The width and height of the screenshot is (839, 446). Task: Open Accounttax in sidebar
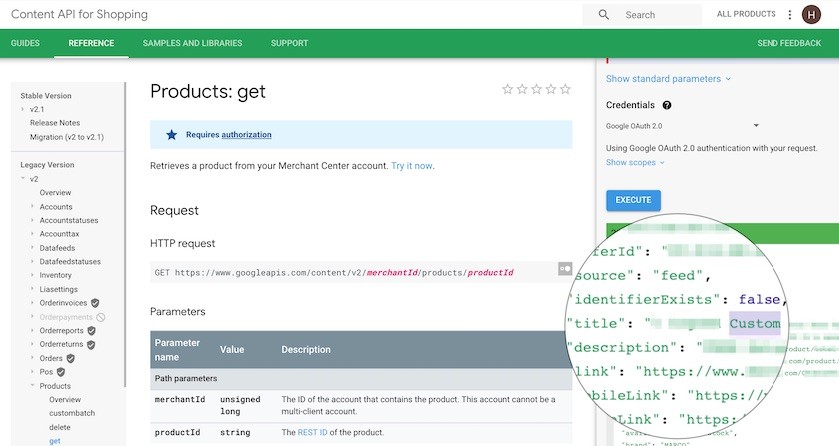[x=59, y=234]
